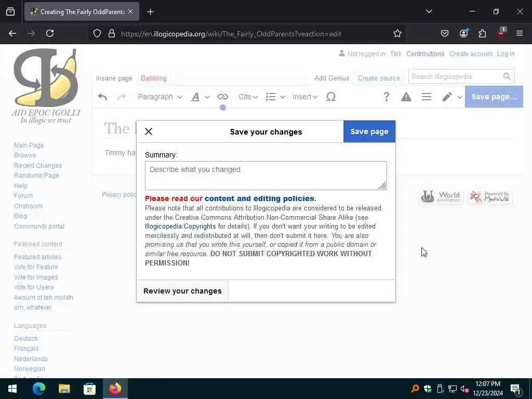
Task: Close the Creating The Fairly OddParents tab
Action: point(130,11)
